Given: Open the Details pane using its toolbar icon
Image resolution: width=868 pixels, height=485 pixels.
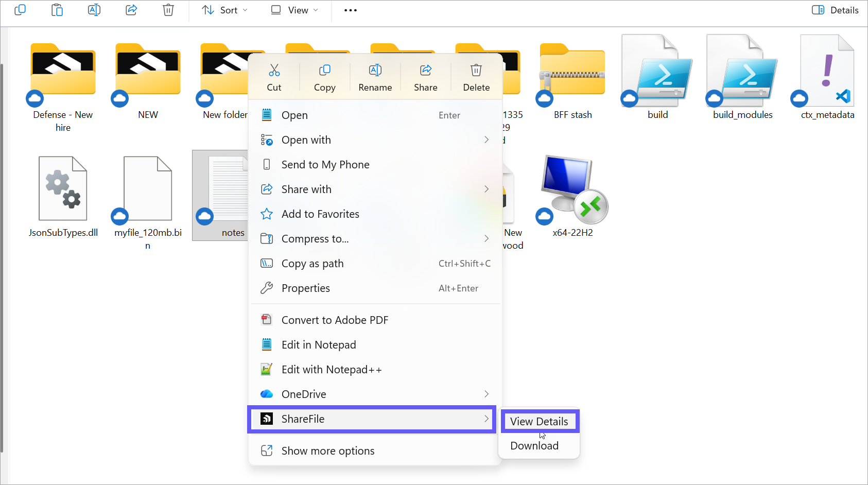Looking at the screenshot, I should 834,10.
